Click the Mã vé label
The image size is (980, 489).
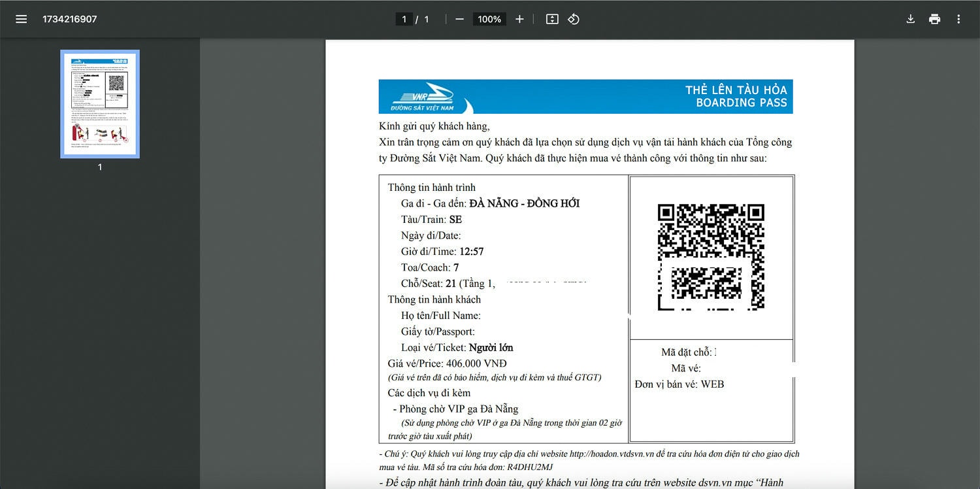(x=686, y=368)
